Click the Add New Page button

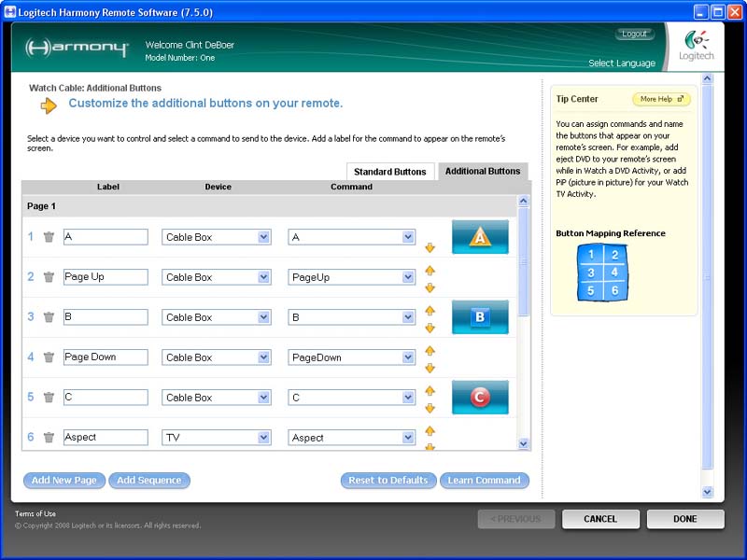[64, 481]
